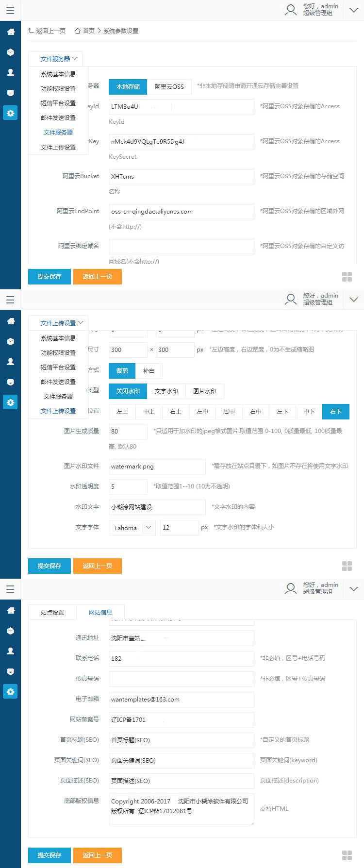Set watermark position to 中下
This screenshot has height=868, width=364.
point(309,411)
